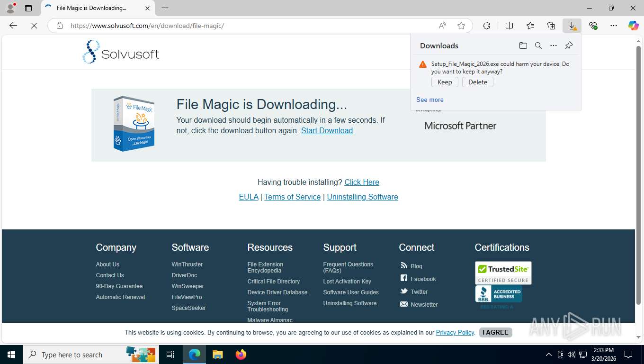Open Windows Start menu
The width and height of the screenshot is (644, 364).
coord(11,355)
